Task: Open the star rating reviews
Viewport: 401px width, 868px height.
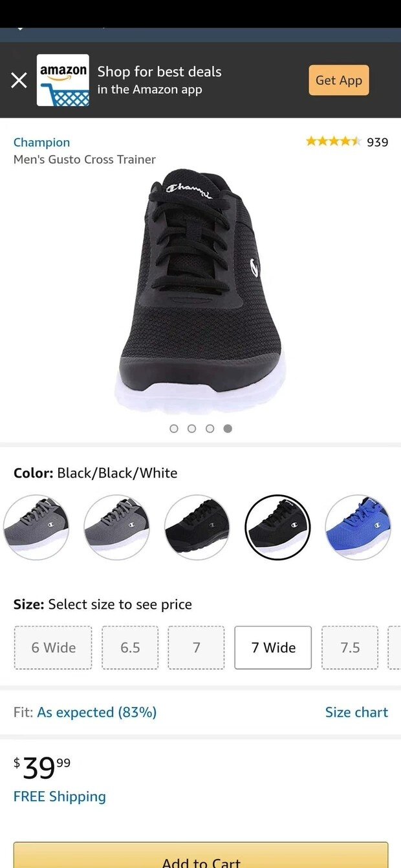Action: click(347, 142)
